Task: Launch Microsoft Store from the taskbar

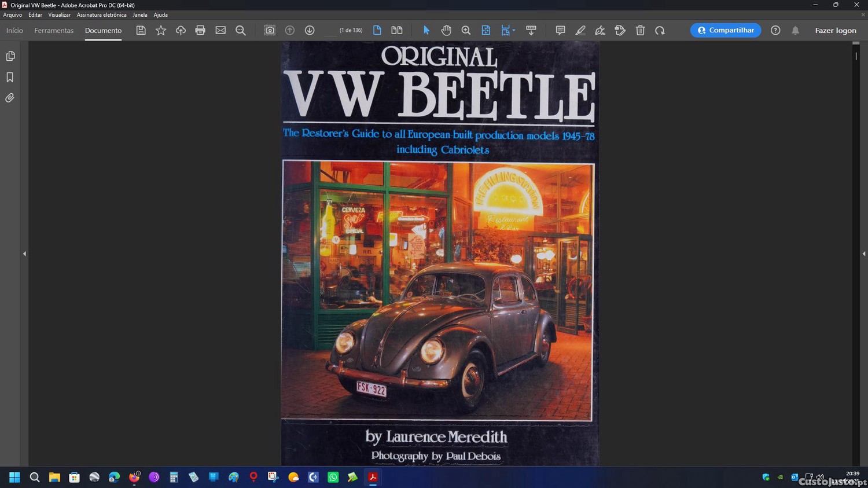Action: (74, 477)
